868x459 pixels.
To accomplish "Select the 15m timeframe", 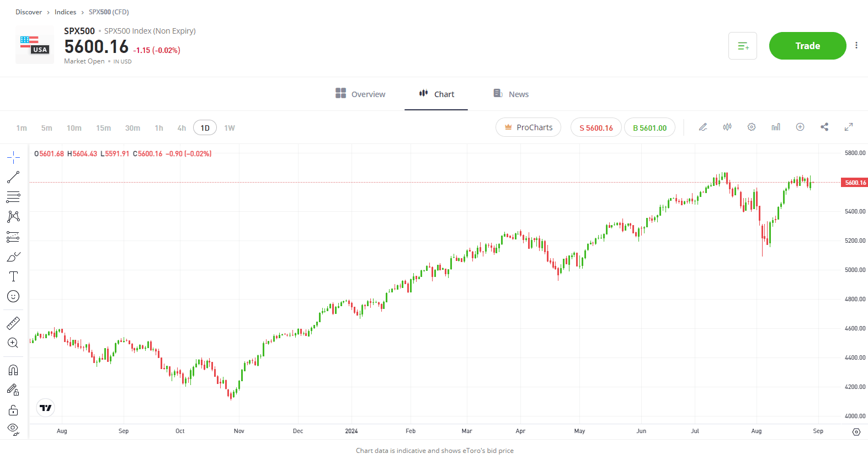I will tap(103, 128).
